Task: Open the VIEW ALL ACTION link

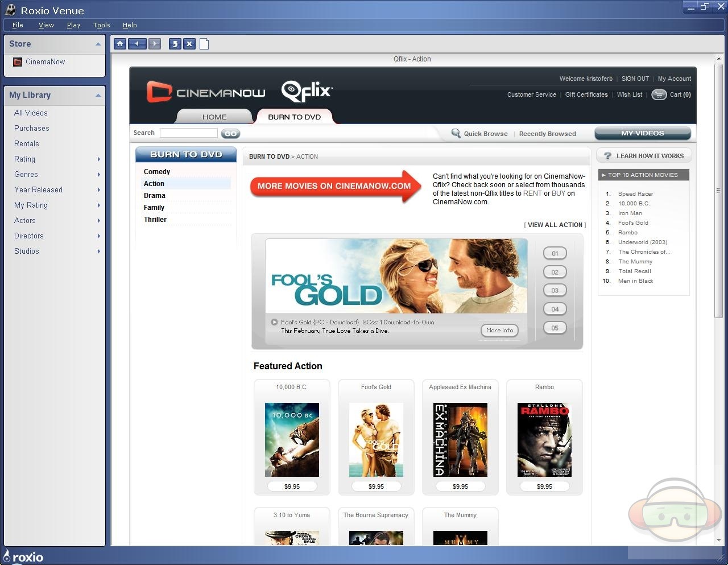Action: point(555,225)
